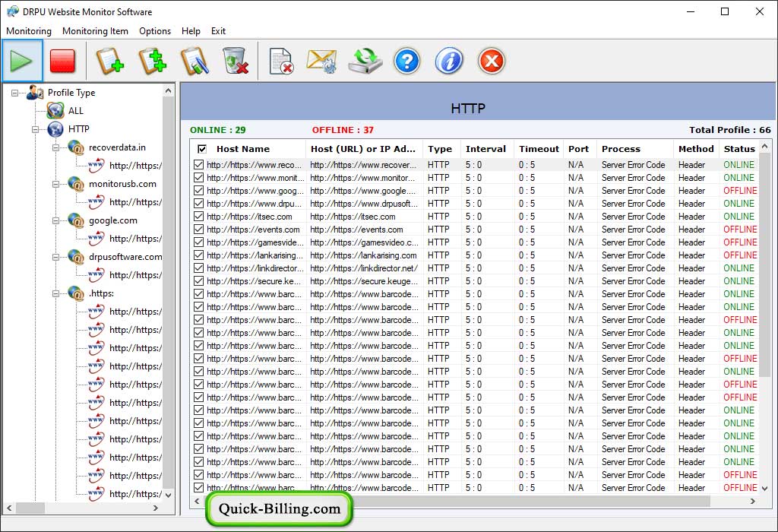Edit profile with the clipboard pencil icon
This screenshot has width=778, height=532.
tap(194, 62)
